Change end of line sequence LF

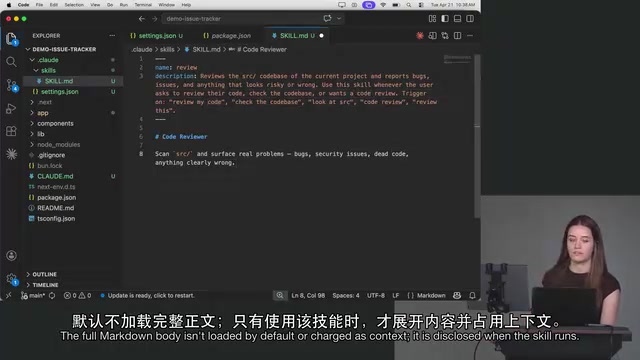tap(396, 296)
